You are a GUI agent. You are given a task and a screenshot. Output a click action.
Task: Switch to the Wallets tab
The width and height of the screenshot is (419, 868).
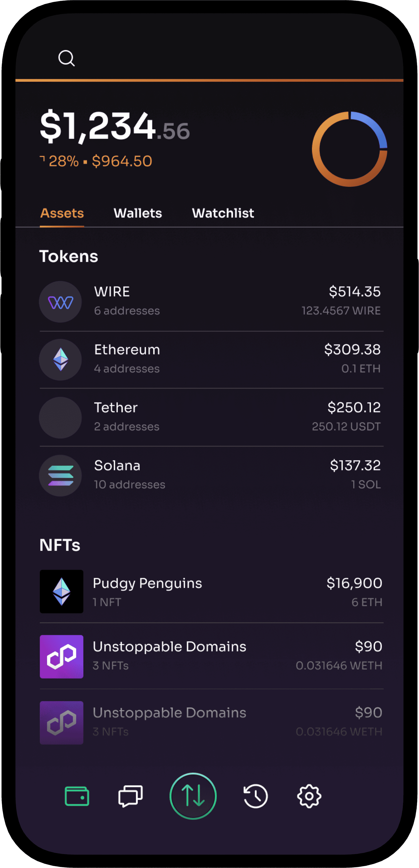138,213
